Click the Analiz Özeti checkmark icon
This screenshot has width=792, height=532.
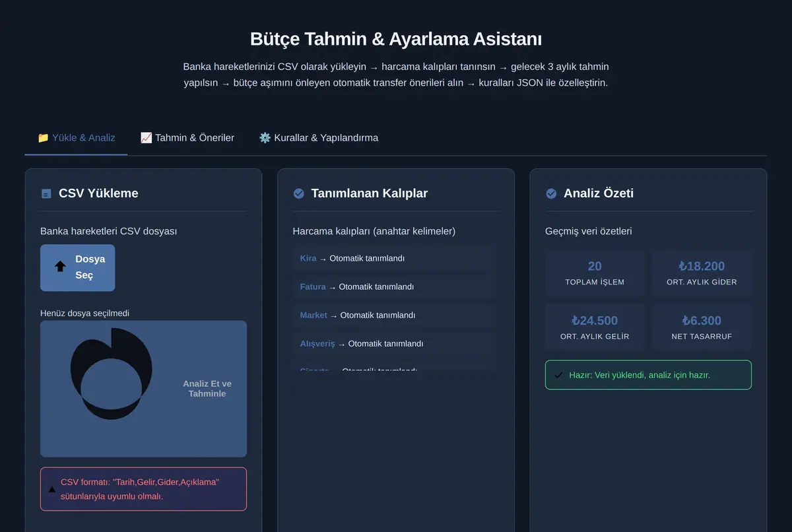(551, 193)
